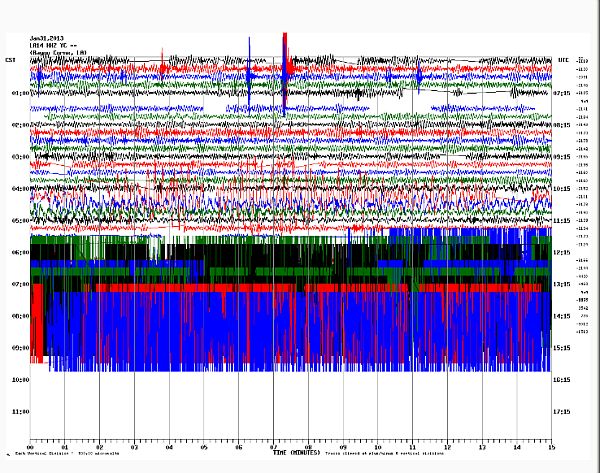Click the 06:00 CST time label
This screenshot has width=600, height=473.
point(17,253)
